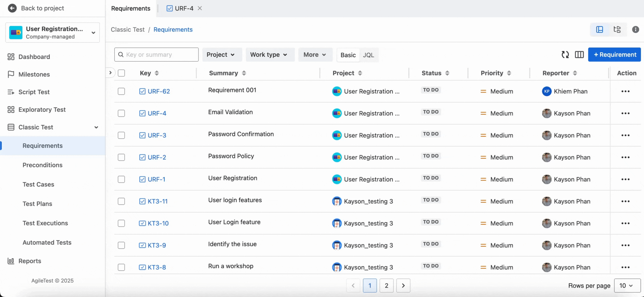Click the Back to project arrow icon
Screen dimensions: 644x297
point(12,8)
